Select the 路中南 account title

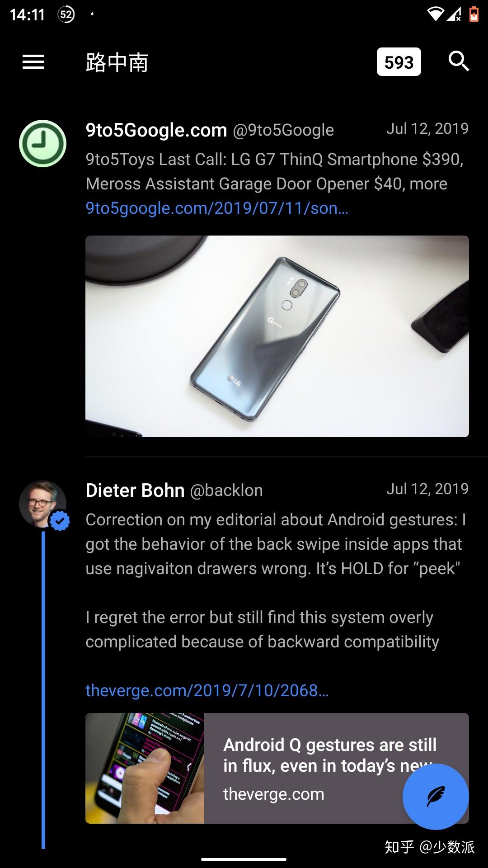point(117,62)
